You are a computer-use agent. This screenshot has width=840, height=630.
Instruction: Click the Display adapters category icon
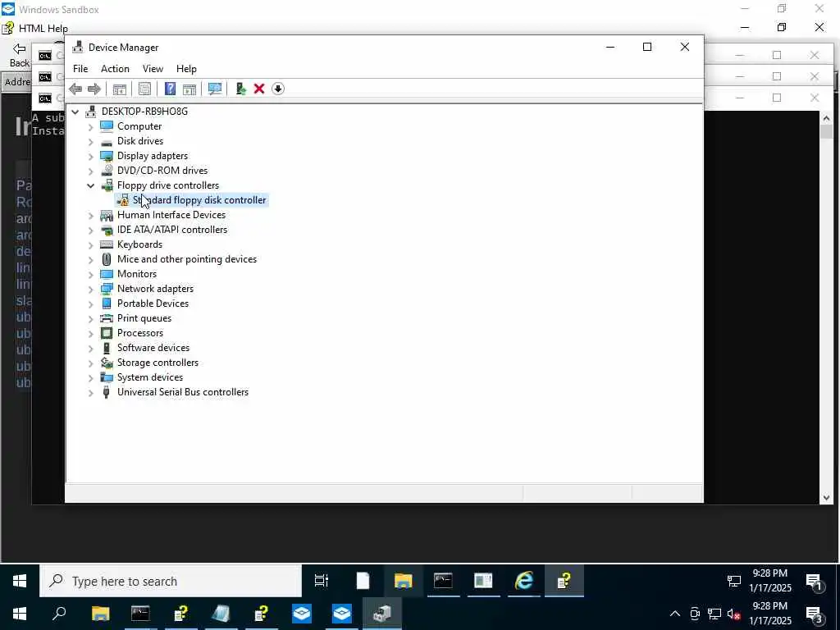(107, 156)
